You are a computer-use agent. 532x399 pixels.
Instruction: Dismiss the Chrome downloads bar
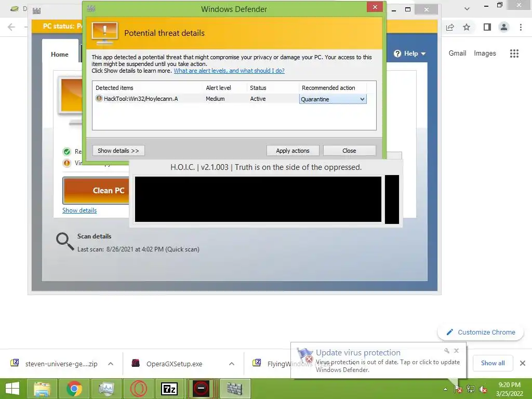[523, 363]
